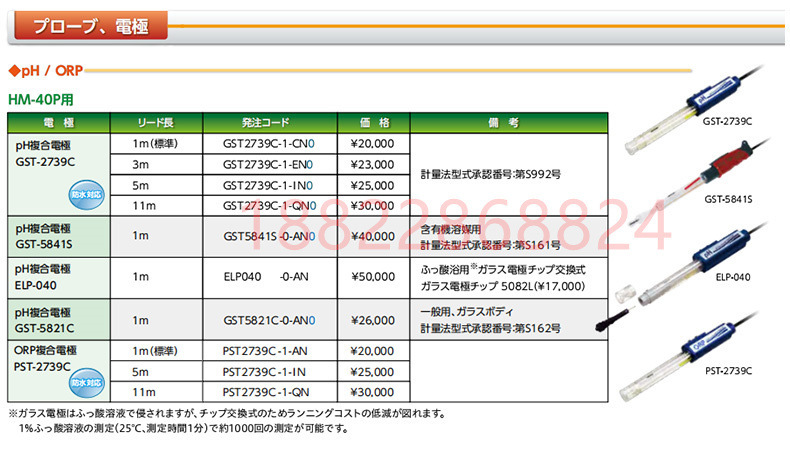This screenshot has width=790, height=451.
Task: Click the 防水対応 badge under GST-2739C electrode
Action: [x=86, y=194]
